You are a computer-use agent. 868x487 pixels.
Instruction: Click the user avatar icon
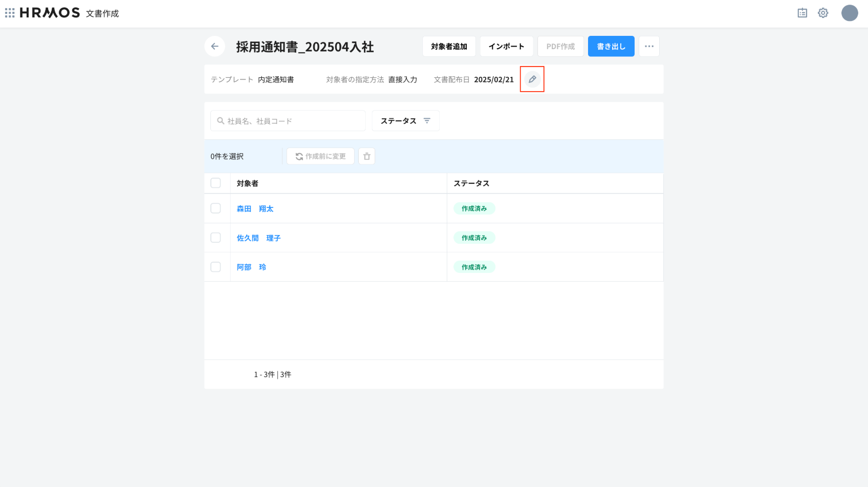click(850, 13)
